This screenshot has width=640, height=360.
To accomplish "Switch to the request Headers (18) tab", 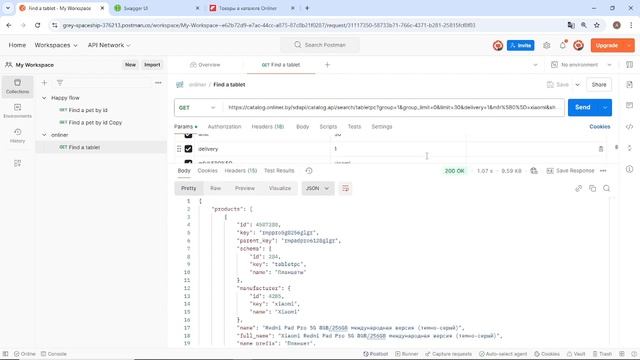I will [x=268, y=127].
